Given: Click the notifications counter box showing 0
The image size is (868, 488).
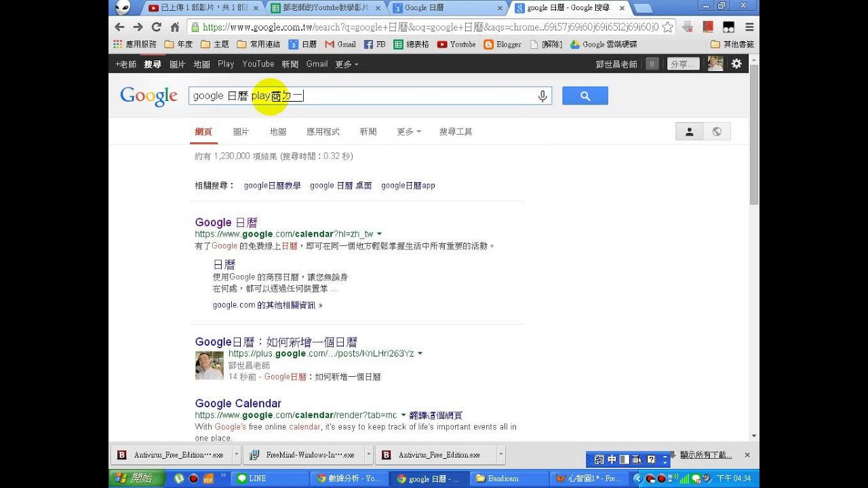Looking at the screenshot, I should pos(652,64).
